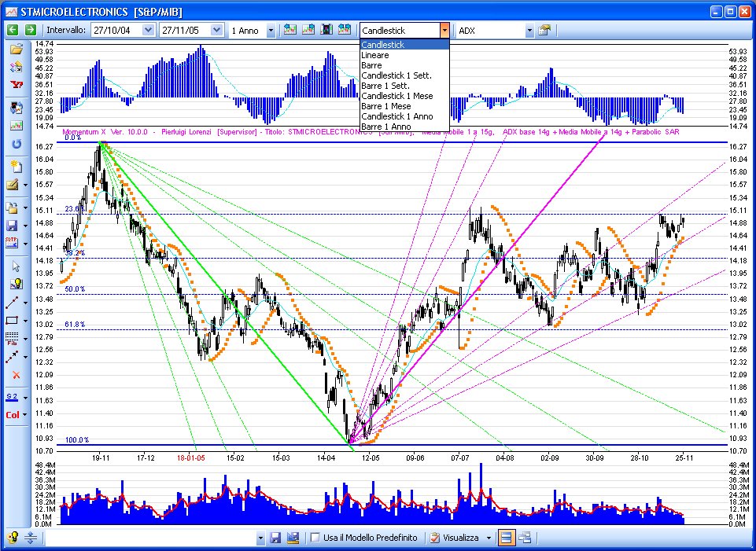Click the start date field 27/10/04
The height and width of the screenshot is (551, 756).
[116, 31]
